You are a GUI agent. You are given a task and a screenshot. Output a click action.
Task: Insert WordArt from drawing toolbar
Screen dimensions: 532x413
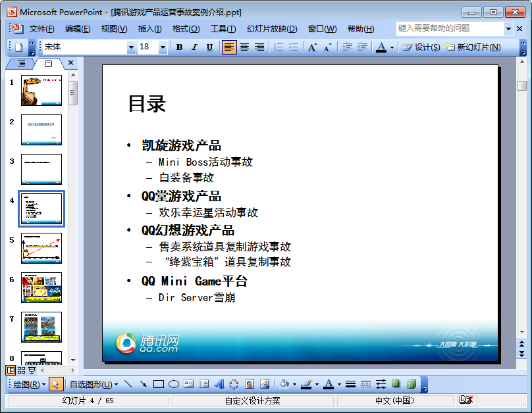[219, 384]
